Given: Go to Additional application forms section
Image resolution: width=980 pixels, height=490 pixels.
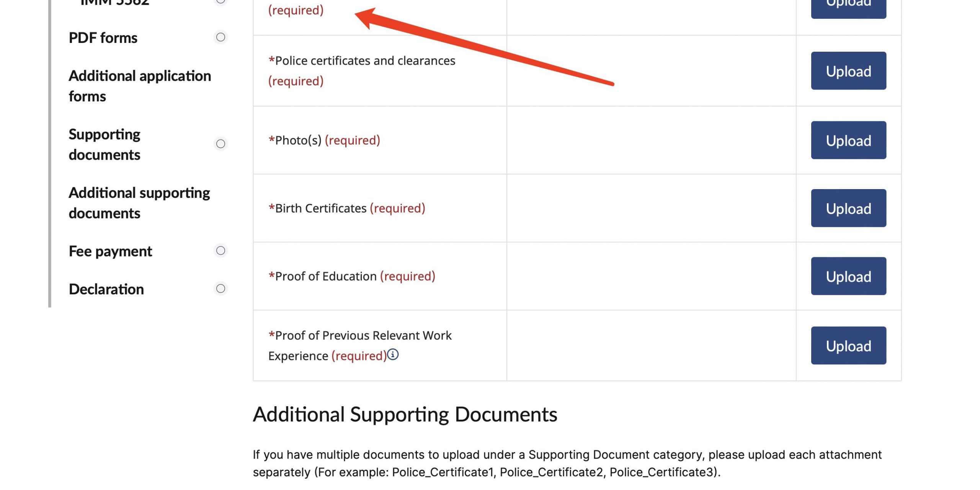Looking at the screenshot, I should (x=140, y=86).
